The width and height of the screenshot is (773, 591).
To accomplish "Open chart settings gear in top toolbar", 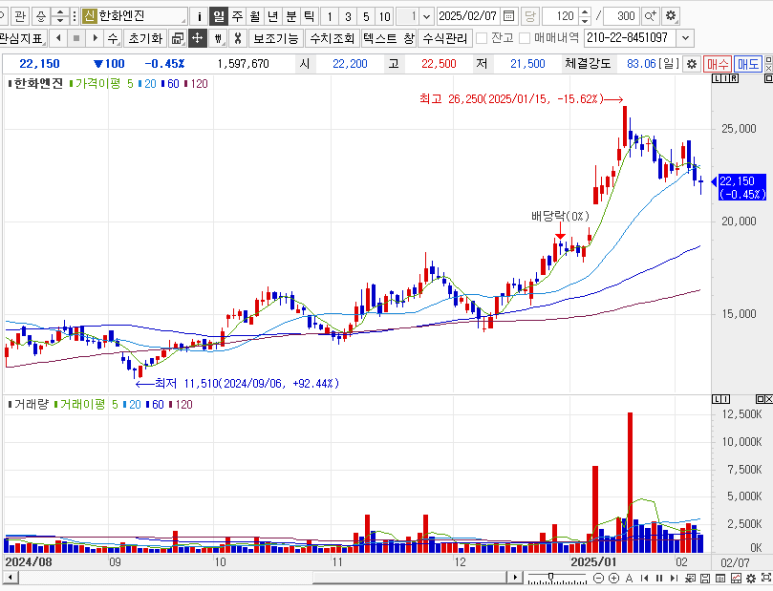I will coord(671,16).
